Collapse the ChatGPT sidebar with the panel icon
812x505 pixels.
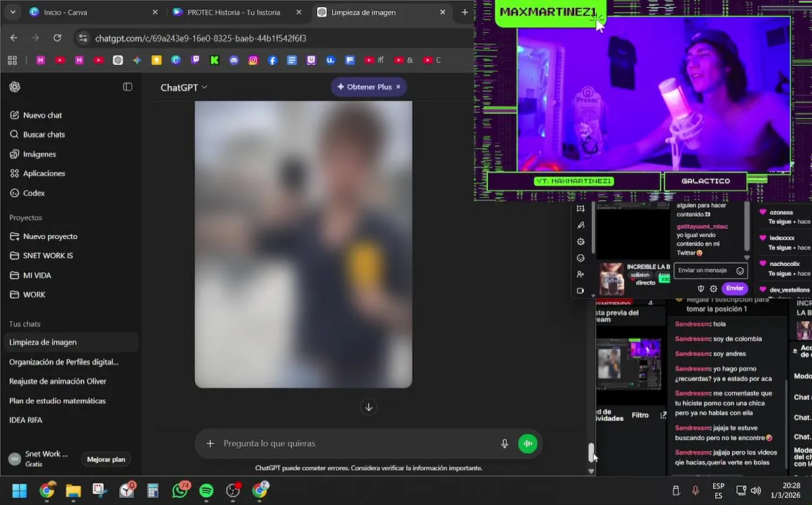[128, 87]
